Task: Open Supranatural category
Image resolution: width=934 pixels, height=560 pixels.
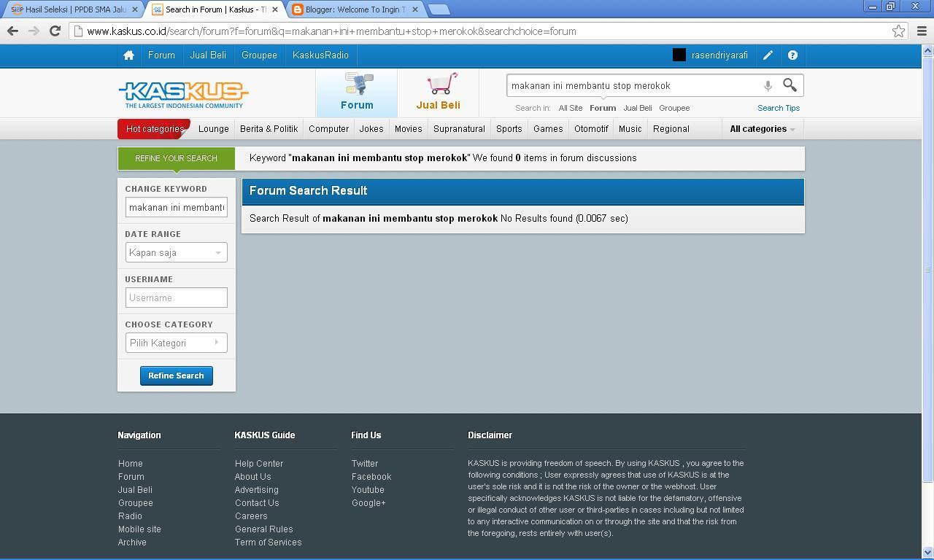Action: (459, 129)
